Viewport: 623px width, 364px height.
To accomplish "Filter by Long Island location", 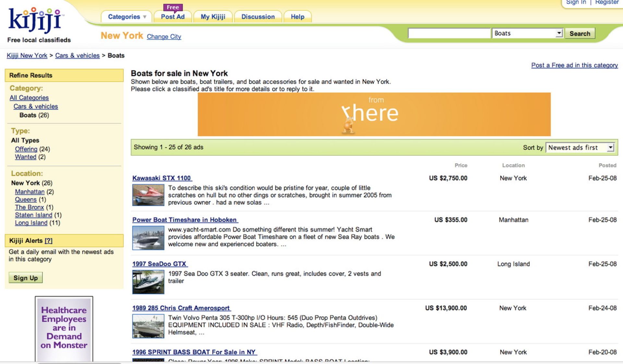I will (31, 223).
